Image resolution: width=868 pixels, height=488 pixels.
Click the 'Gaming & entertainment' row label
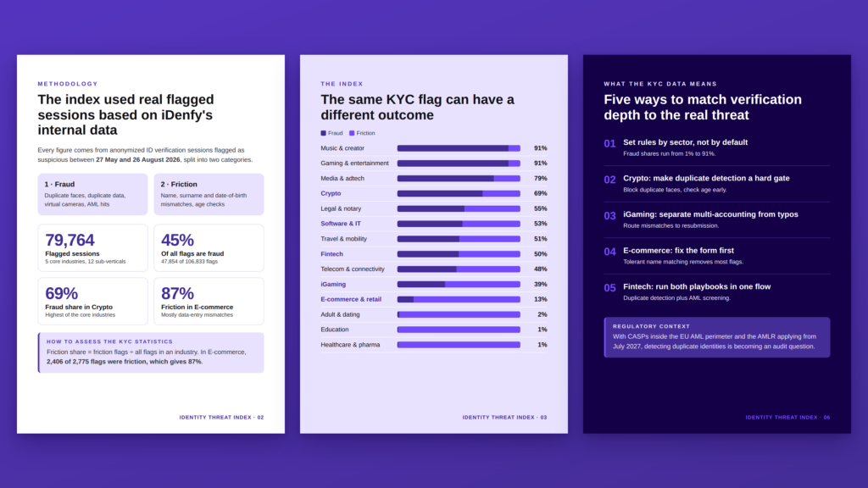pyautogui.click(x=354, y=164)
